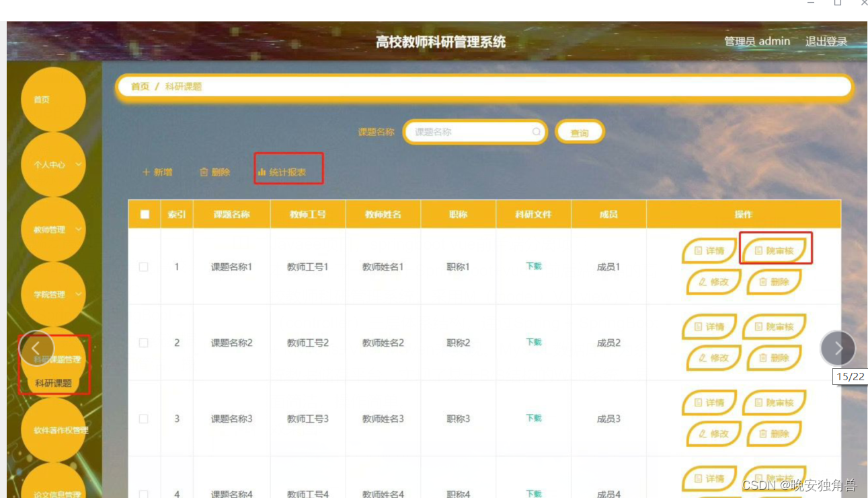Image resolution: width=868 pixels, height=498 pixels.
Task: Open 详情 details for row 1
Action: 709,251
